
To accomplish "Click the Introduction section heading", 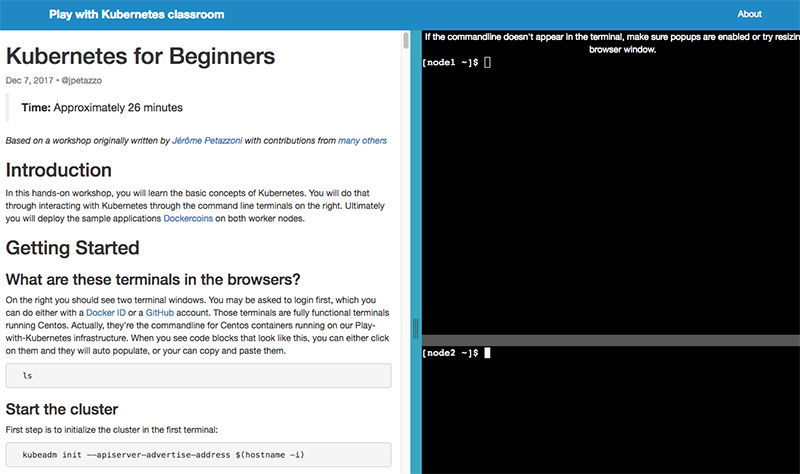I will point(59,170).
